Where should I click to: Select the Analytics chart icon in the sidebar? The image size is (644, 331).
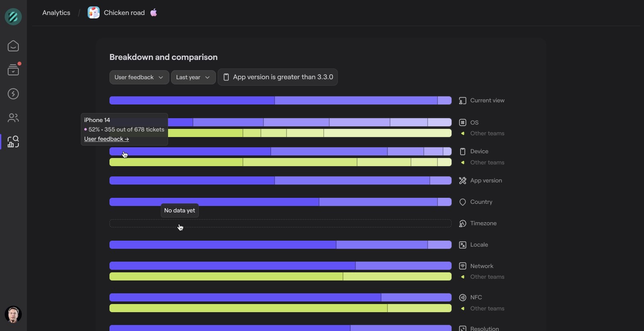click(13, 142)
